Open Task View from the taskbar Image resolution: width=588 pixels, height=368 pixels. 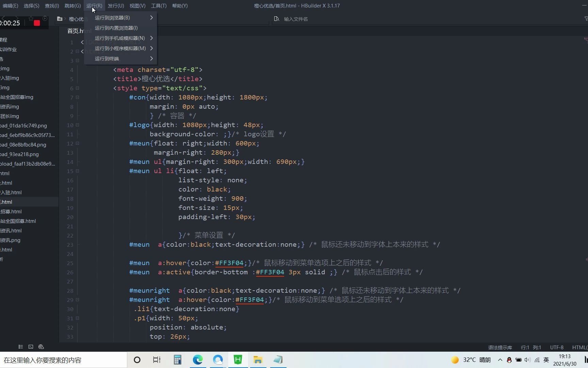point(157,360)
